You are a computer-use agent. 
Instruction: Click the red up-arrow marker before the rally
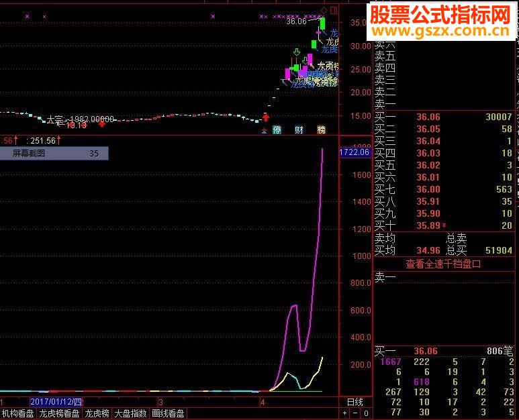coord(266,117)
